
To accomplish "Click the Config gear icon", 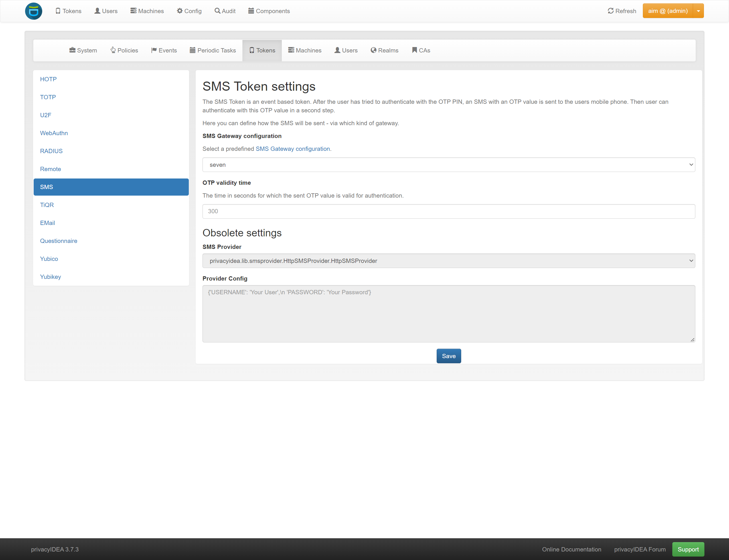I will (x=180, y=11).
